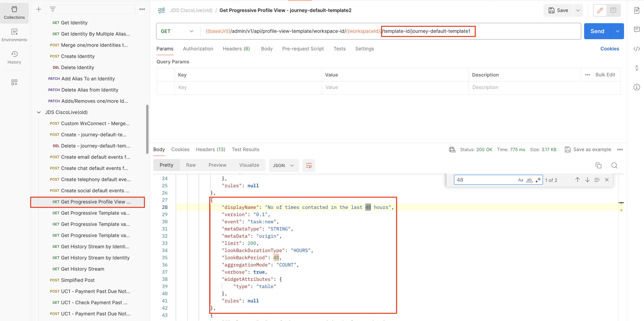Send the request
The image size is (644, 321).
[597, 31]
